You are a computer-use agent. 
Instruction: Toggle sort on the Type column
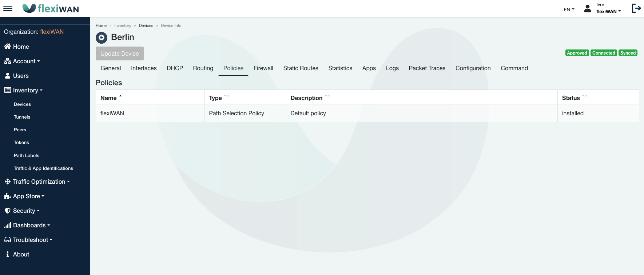coord(227,96)
